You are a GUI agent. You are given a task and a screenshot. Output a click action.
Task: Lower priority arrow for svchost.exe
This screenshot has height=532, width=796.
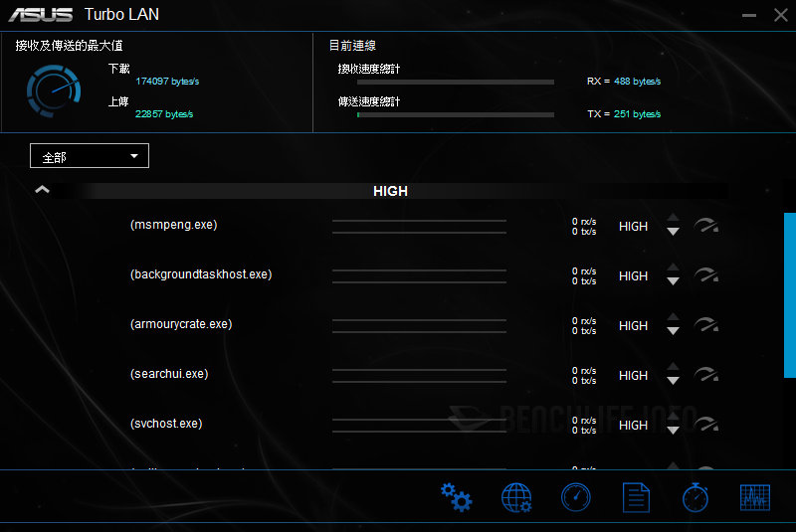coord(674,431)
